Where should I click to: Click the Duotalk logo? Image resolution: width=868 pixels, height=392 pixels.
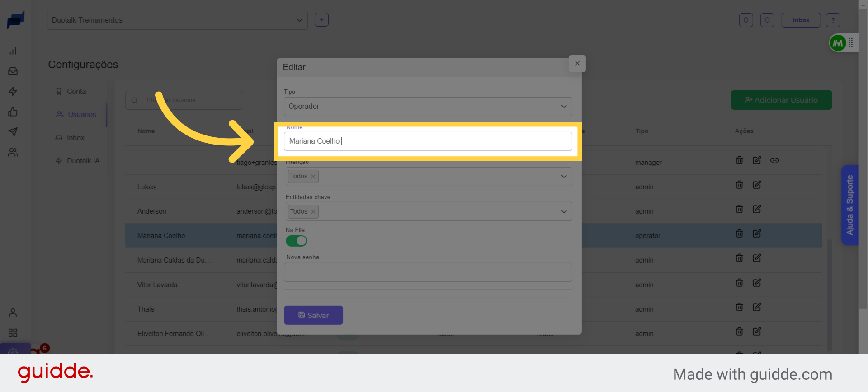click(x=15, y=20)
